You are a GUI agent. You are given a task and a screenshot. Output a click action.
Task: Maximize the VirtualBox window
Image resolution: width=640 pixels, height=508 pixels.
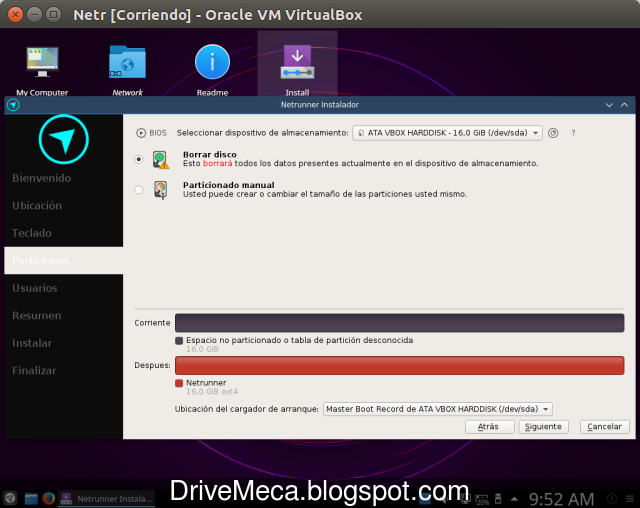pos(53,15)
